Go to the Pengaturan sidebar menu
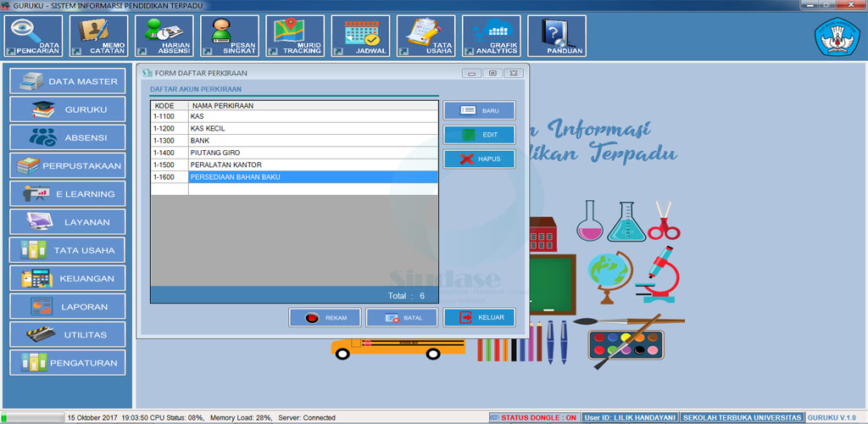The height and width of the screenshot is (424, 868). pos(68,363)
